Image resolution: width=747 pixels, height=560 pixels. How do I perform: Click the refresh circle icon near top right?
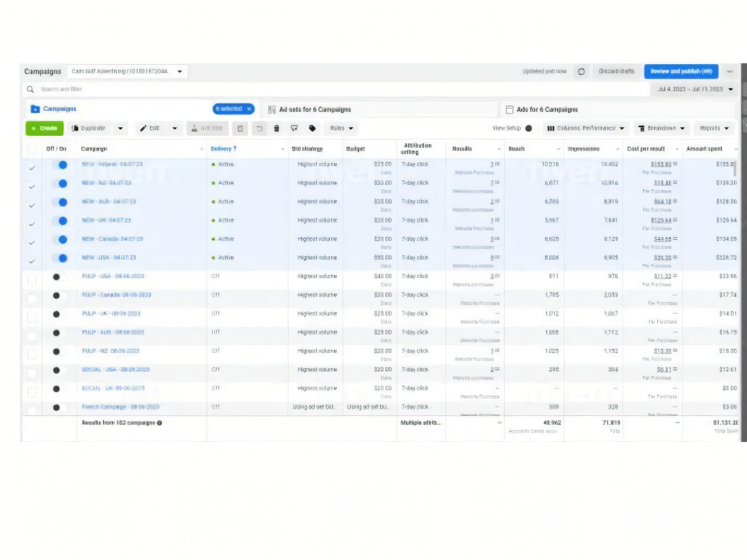(581, 72)
